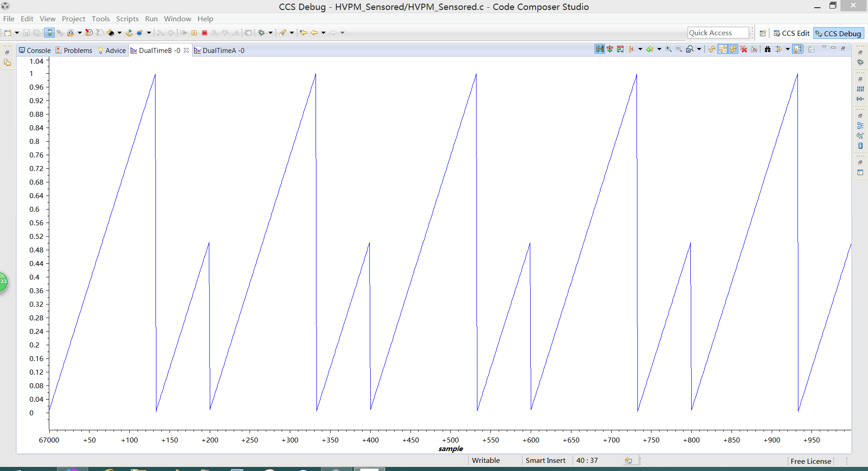This screenshot has width=868, height=471.
Task: Toggle the graph tile/layout first toolbar button
Action: (599, 49)
